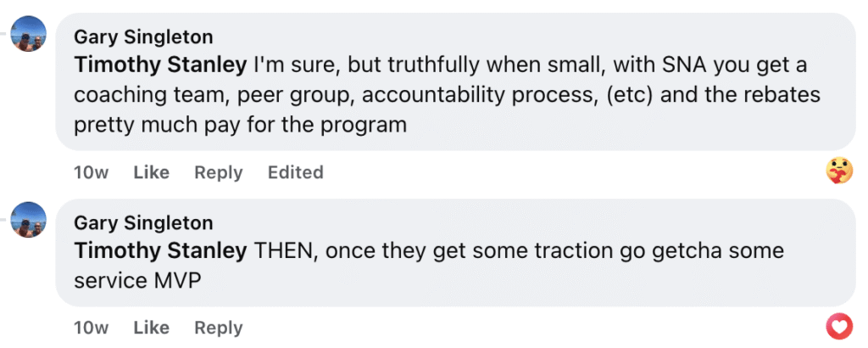
Task: Open Timothy Stanley mention in second comment
Action: click(159, 250)
